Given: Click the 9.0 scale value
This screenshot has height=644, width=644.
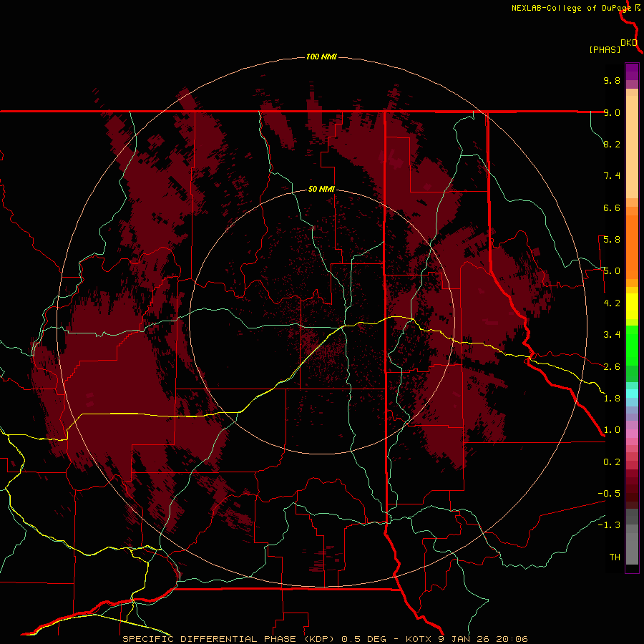Looking at the screenshot, I should pyautogui.click(x=612, y=112).
